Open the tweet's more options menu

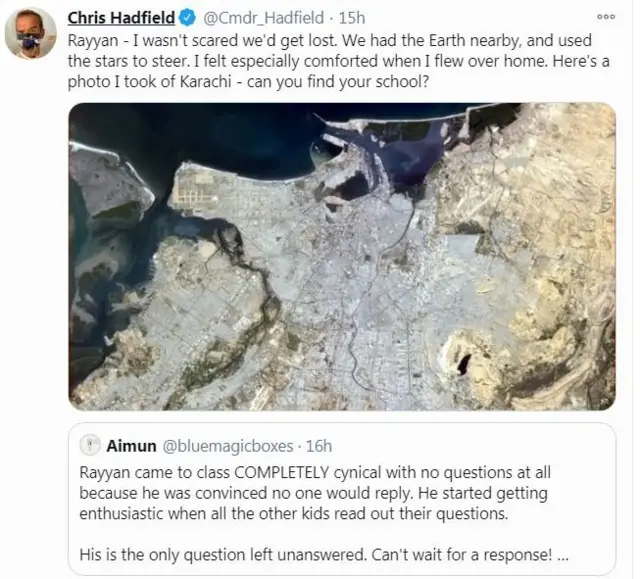pyautogui.click(x=606, y=17)
